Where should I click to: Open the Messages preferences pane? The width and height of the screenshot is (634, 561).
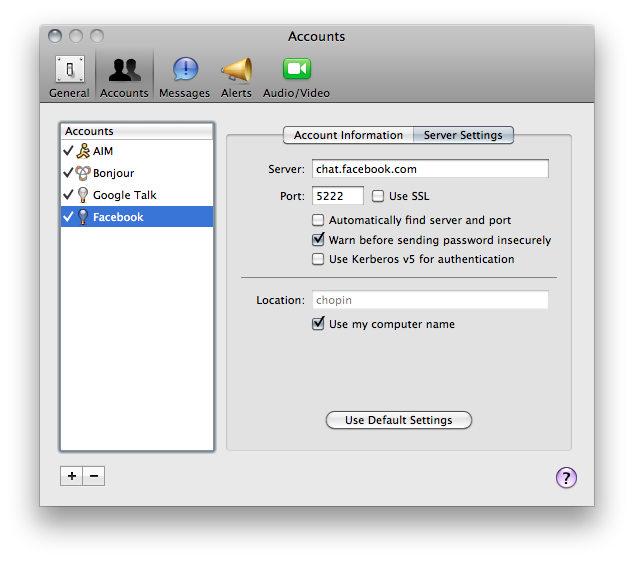pyautogui.click(x=184, y=77)
